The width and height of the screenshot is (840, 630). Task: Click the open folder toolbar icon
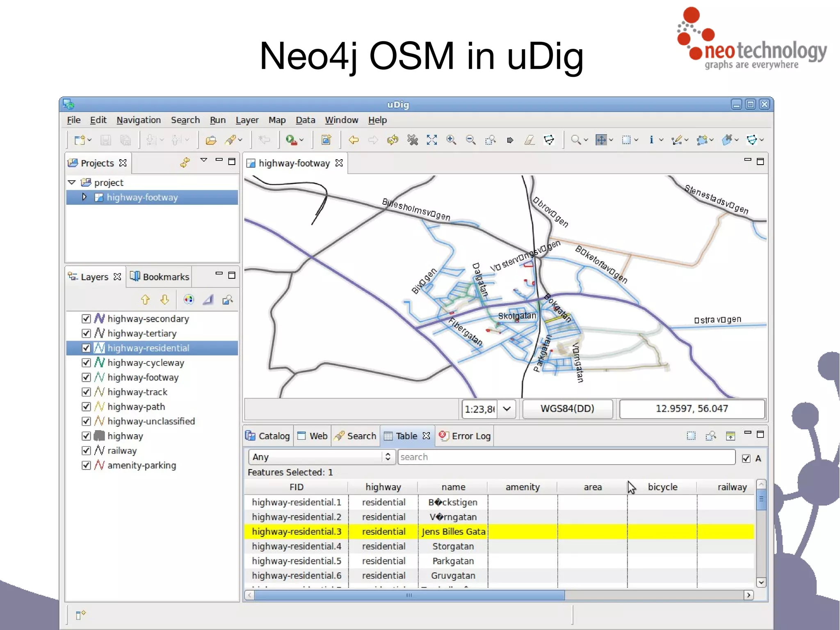[x=211, y=140]
